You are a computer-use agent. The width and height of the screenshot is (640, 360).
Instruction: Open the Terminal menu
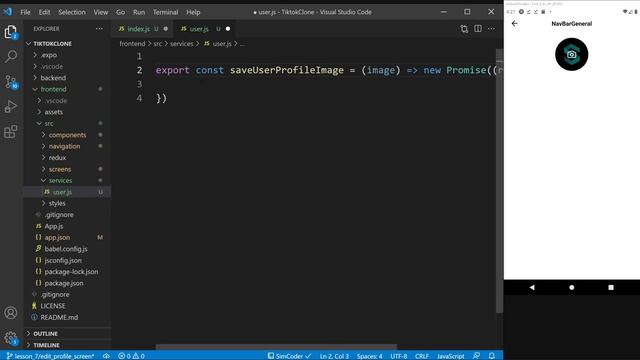coord(165,12)
